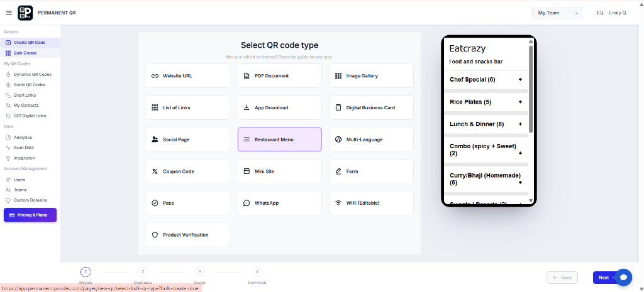Expand Chef Special (6) section
This screenshot has width=644, height=292.
click(x=486, y=80)
